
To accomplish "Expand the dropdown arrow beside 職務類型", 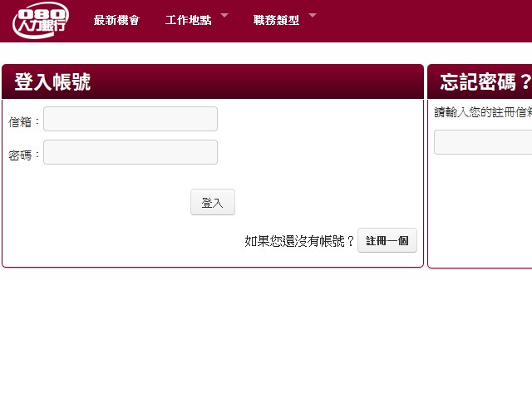I will point(313,15).
